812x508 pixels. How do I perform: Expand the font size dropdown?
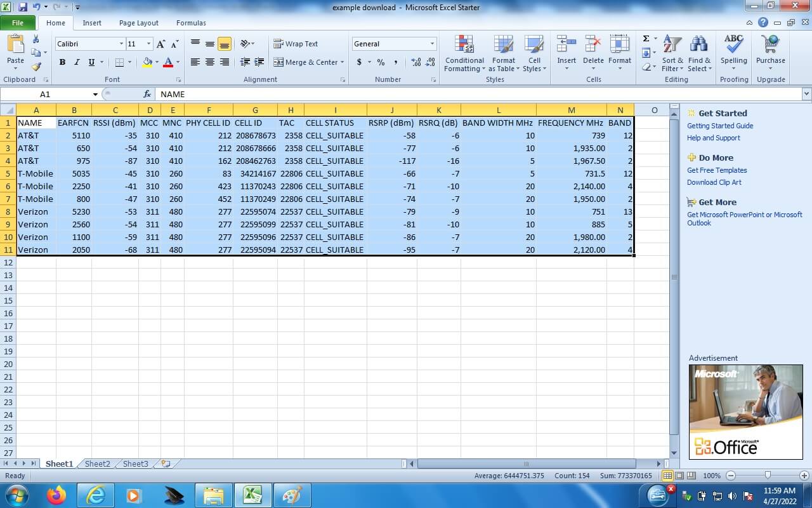(x=149, y=44)
